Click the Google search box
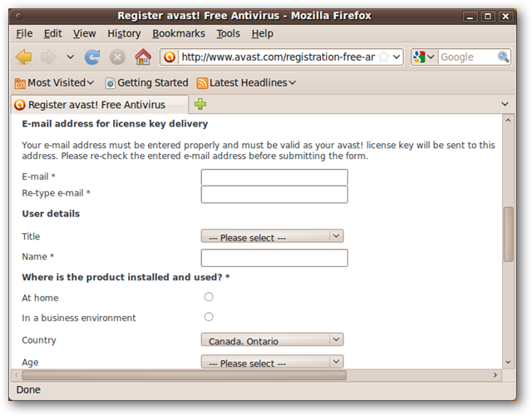The width and height of the screenshot is (532, 416). pos(468,57)
